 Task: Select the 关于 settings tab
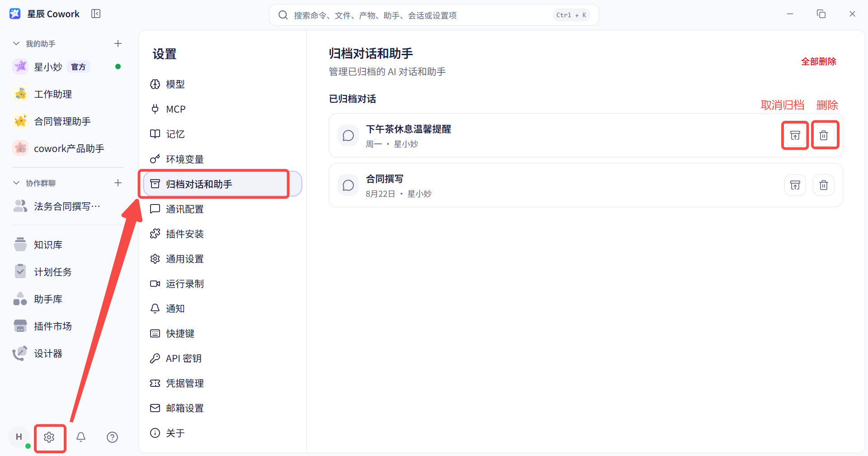coord(222,433)
